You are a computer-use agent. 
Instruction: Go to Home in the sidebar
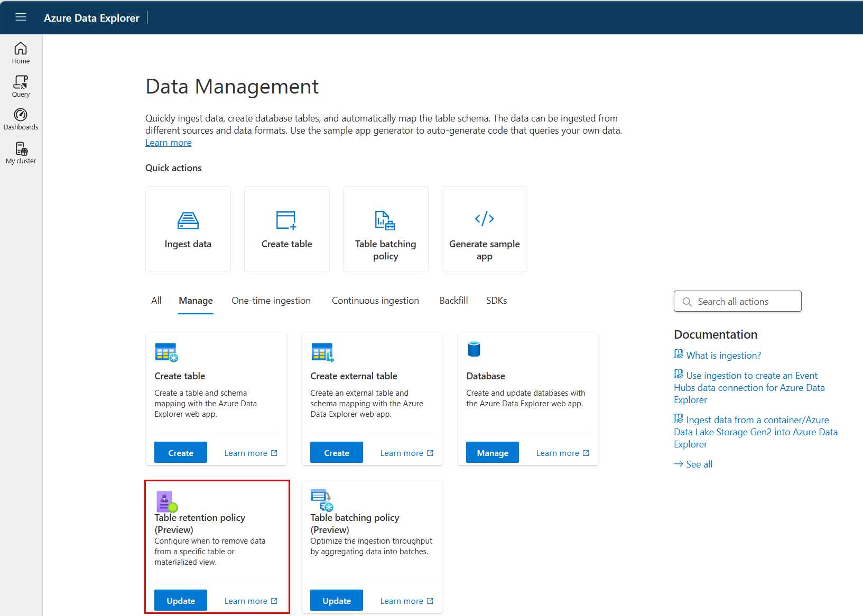(x=21, y=53)
